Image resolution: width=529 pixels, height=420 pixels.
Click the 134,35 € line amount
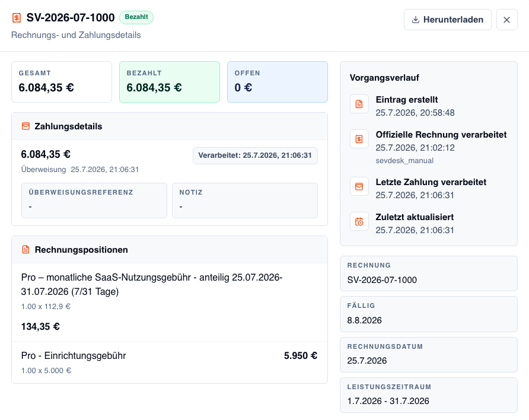point(40,326)
